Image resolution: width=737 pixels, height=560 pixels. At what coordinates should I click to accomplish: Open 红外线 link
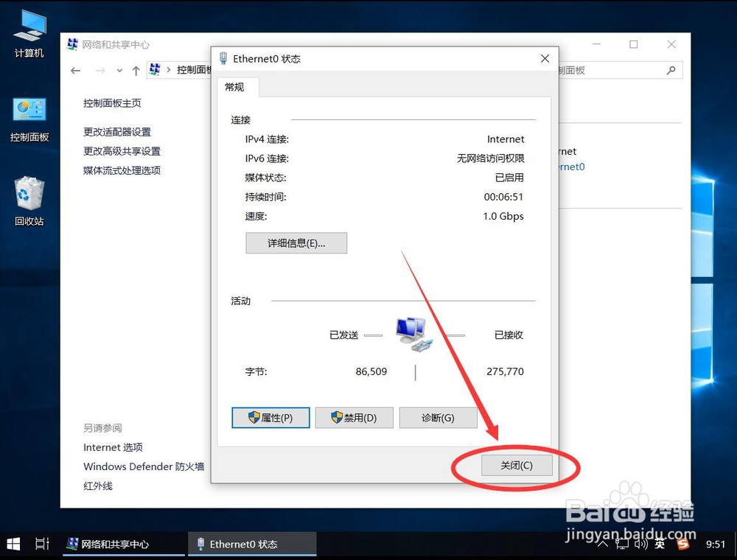[98, 486]
